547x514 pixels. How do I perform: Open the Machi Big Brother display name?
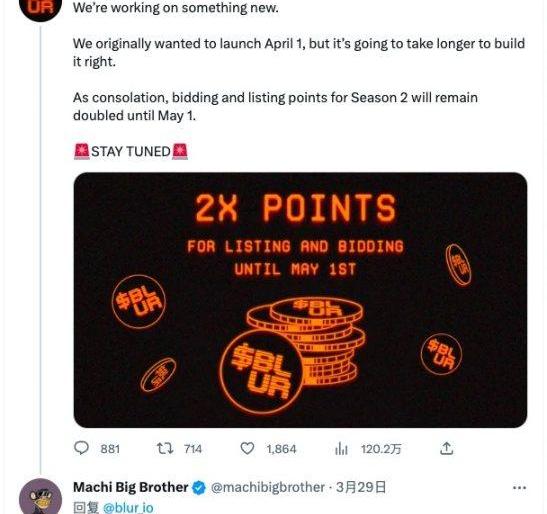pyautogui.click(x=130, y=487)
